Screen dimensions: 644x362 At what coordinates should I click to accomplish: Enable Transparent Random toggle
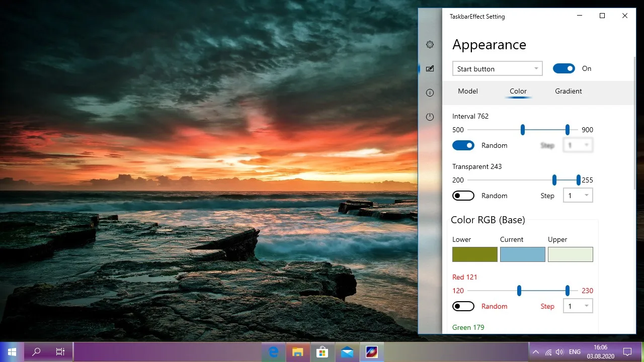coord(463,196)
